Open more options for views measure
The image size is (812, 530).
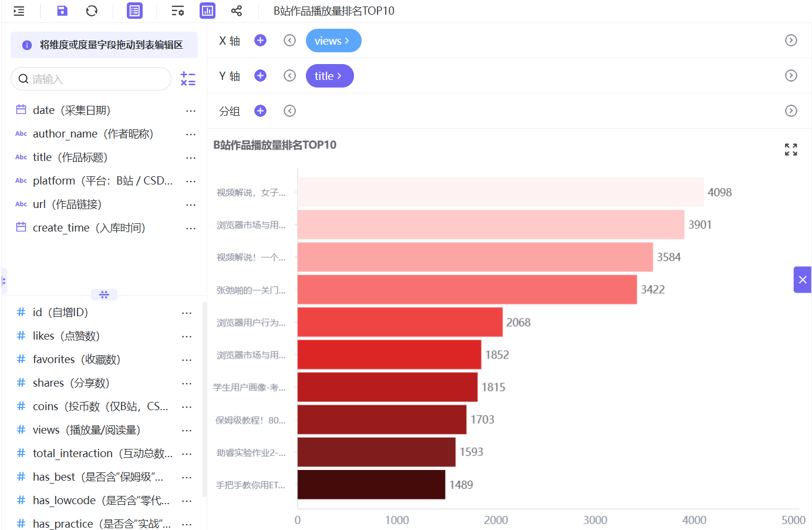187,430
